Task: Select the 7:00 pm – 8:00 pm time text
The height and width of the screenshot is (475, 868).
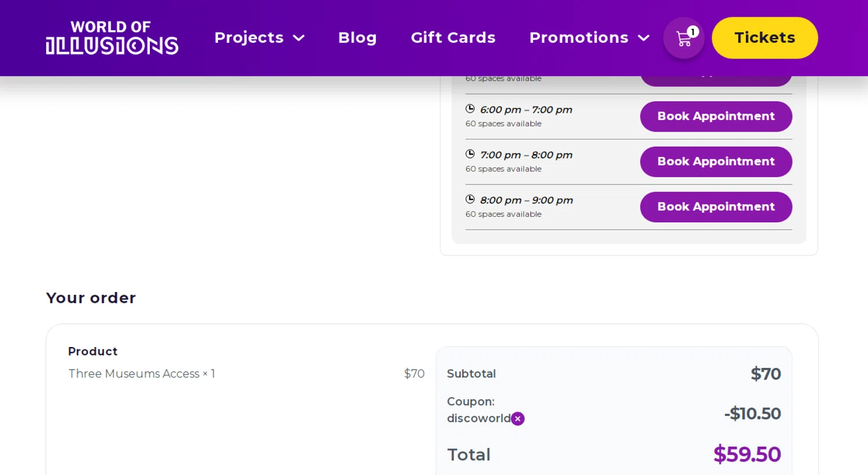Action: pos(526,155)
